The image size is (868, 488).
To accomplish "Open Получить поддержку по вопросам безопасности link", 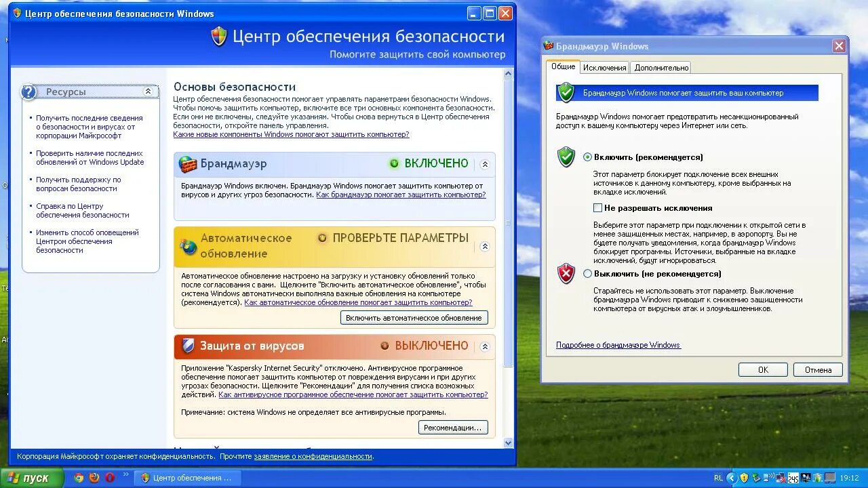I will (79, 184).
